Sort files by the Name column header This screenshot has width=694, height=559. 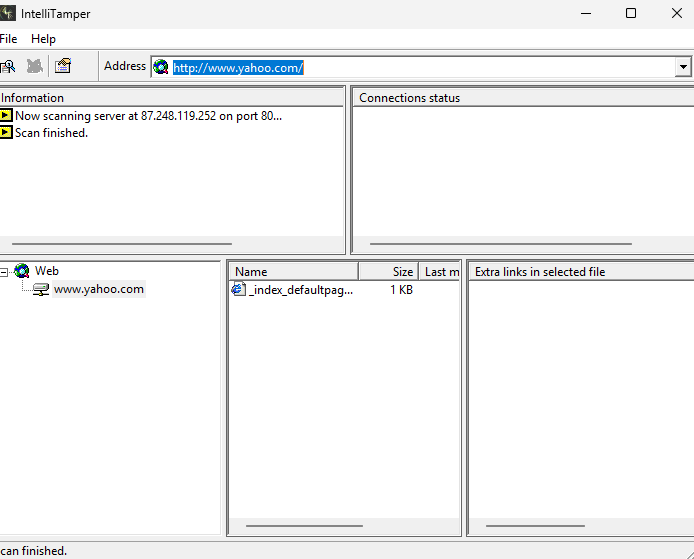click(293, 272)
